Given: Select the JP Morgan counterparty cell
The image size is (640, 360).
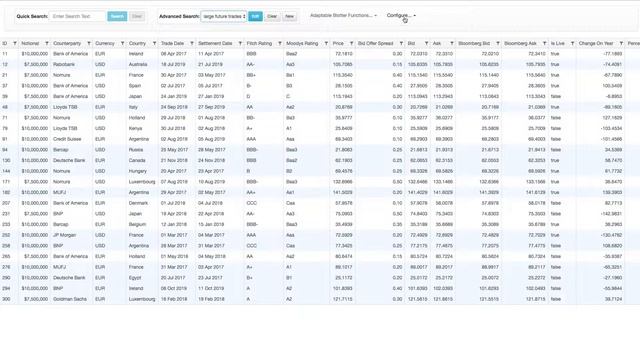Looking at the screenshot, I should click(x=72, y=235).
